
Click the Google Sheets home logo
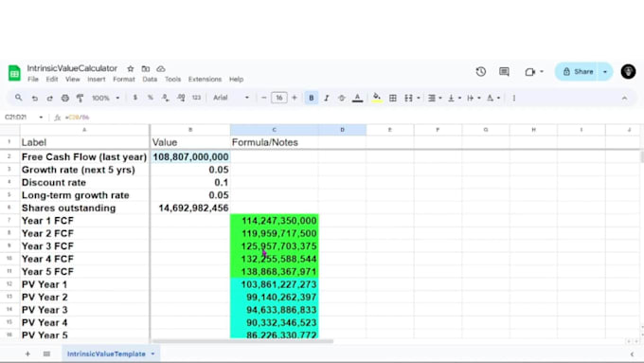pos(14,73)
